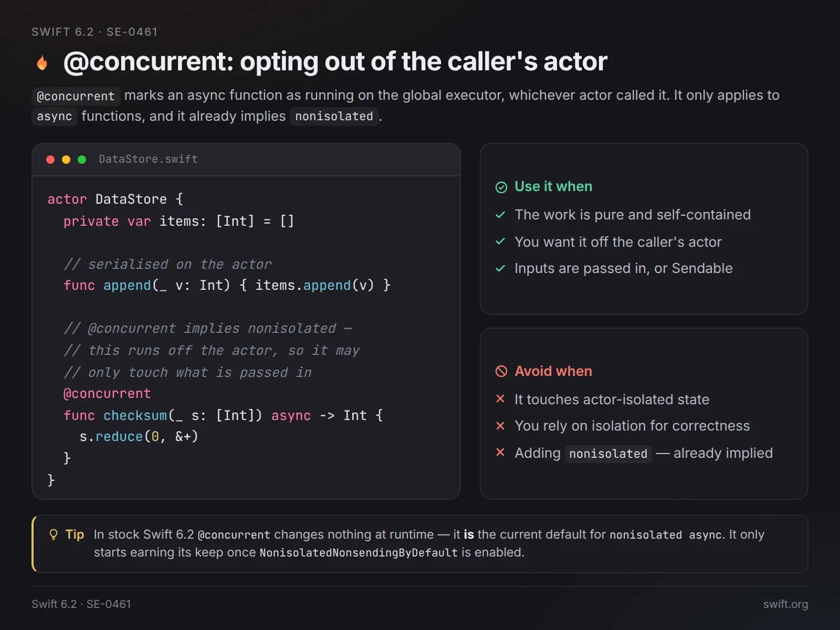Click the red dot in code window
The height and width of the screenshot is (630, 840).
click(50, 160)
